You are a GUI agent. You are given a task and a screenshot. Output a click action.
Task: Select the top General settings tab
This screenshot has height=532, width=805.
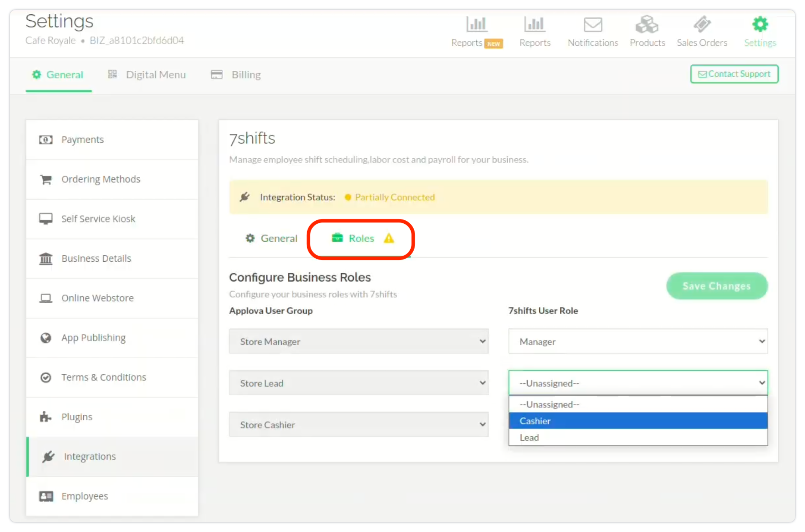[x=58, y=75]
